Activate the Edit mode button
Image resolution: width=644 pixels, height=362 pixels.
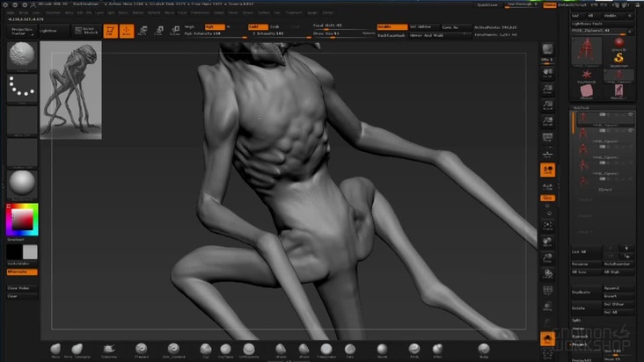110,31
